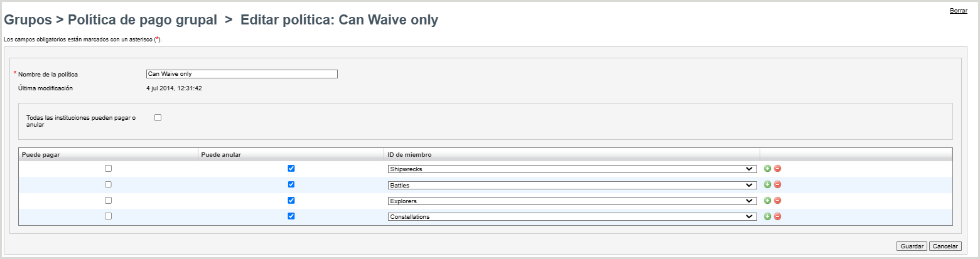Click the 'ID de miembro' column header
The image size is (980, 259).
(x=409, y=154)
